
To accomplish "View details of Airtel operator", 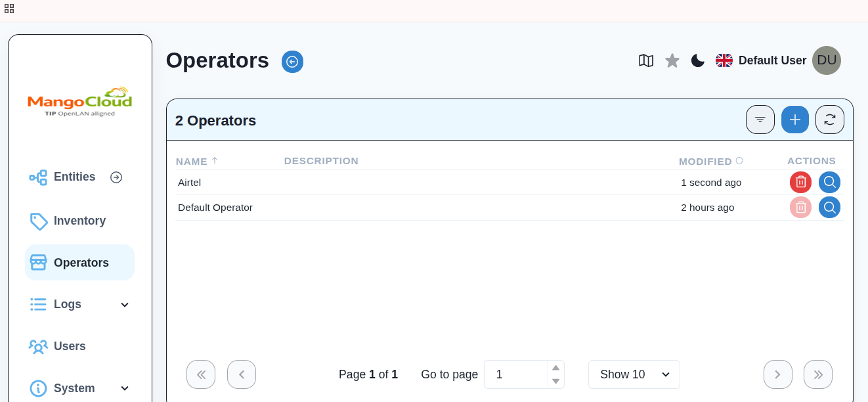I will click(x=829, y=182).
